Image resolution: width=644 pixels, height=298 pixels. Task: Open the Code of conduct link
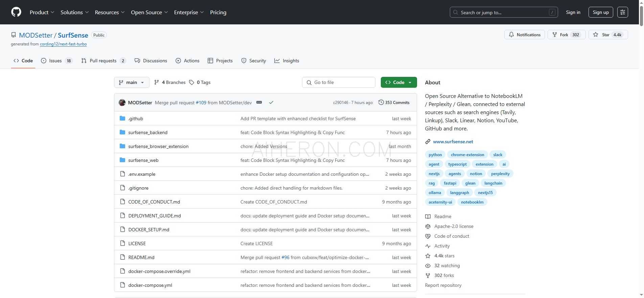[x=447, y=236]
